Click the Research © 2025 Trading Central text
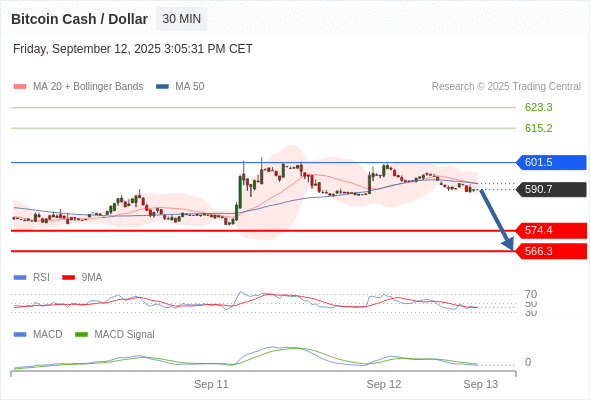Screen dimensions: 590x400 [x=506, y=87]
